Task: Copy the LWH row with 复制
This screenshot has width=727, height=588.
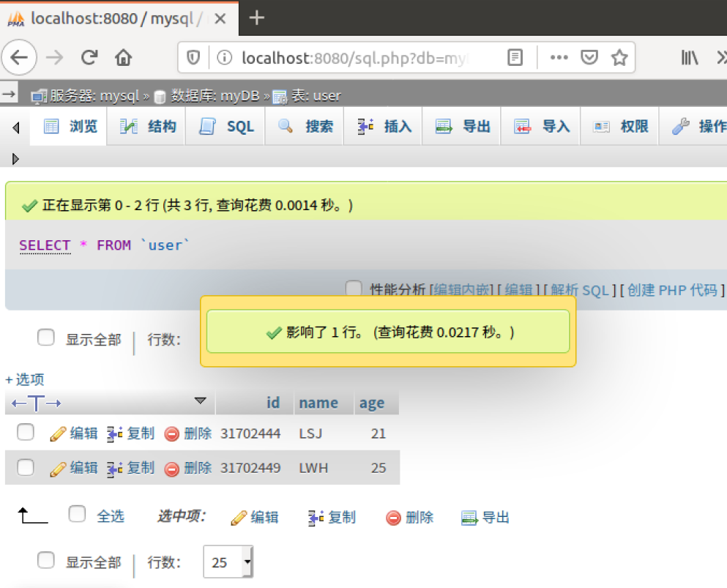Action: (x=131, y=469)
